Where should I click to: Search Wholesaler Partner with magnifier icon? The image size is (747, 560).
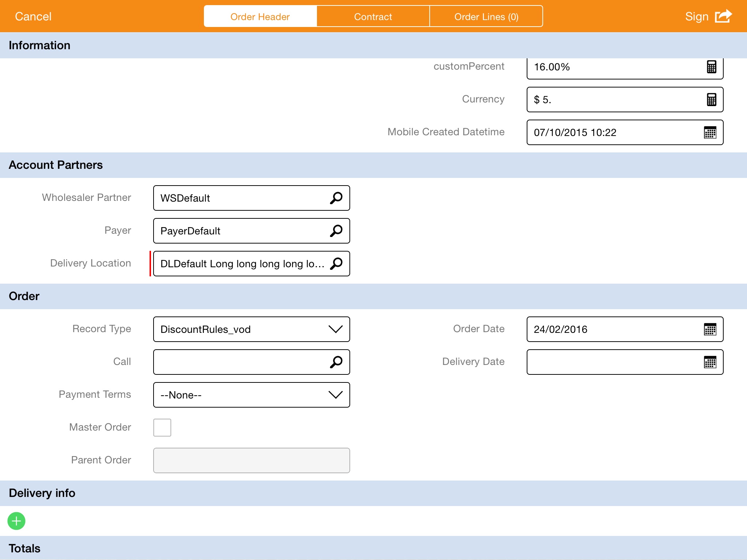(x=336, y=198)
